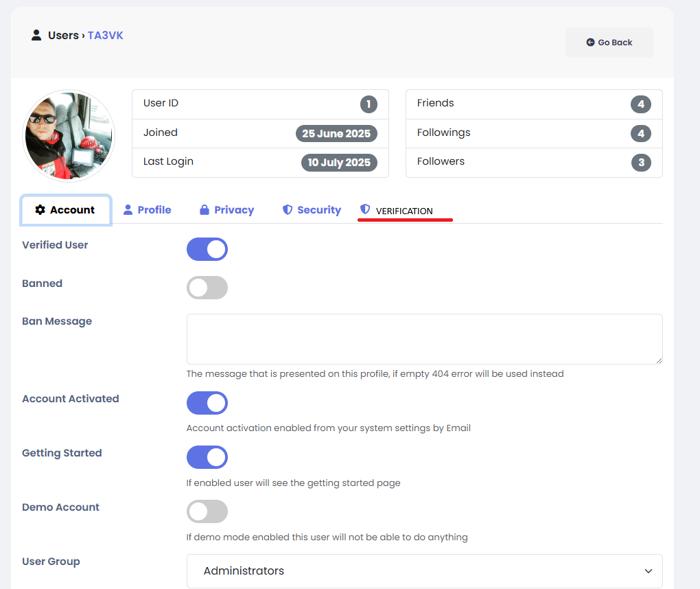700x589 pixels.
Task: Click the Demo Account label
Action: pos(60,507)
